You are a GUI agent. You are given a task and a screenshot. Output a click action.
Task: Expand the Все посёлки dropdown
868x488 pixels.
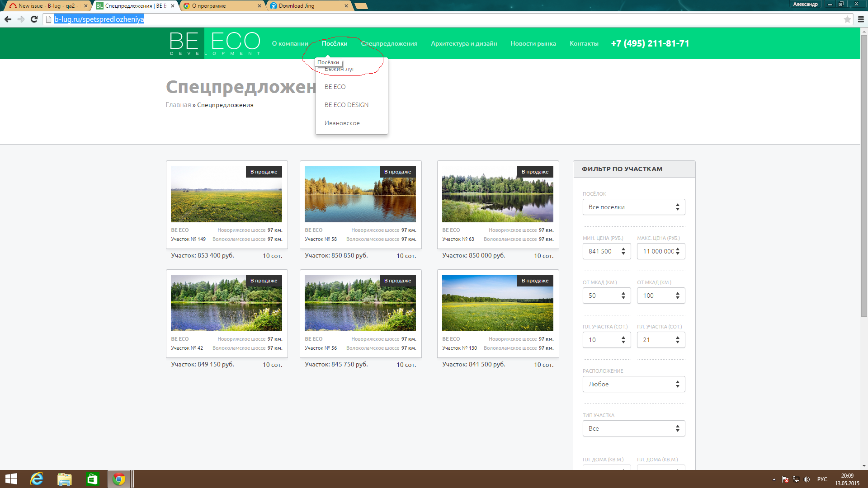[x=633, y=207]
